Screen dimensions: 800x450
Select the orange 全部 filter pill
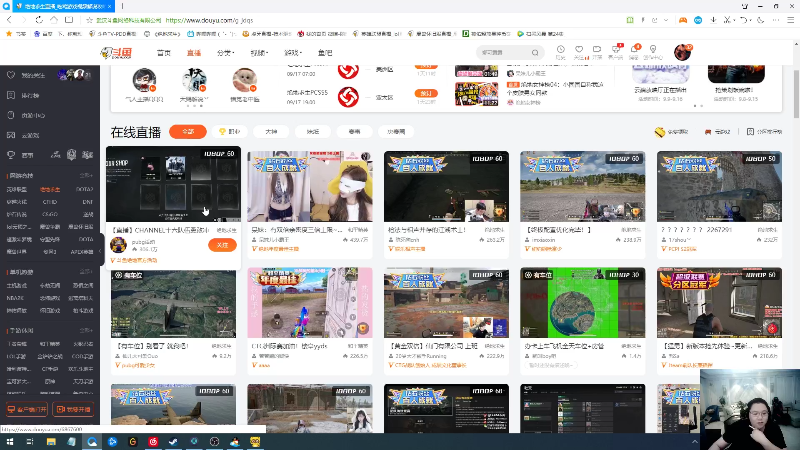pyautogui.click(x=188, y=132)
